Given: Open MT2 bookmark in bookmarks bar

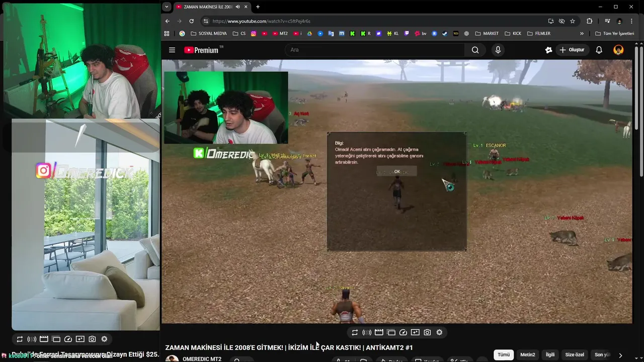Looking at the screenshot, I should click(x=280, y=34).
